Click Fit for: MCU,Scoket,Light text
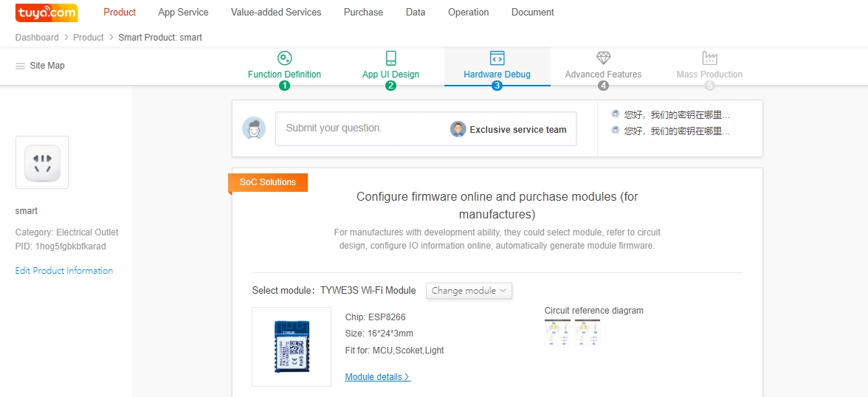Screen dimensions: 868x397 tap(395, 351)
